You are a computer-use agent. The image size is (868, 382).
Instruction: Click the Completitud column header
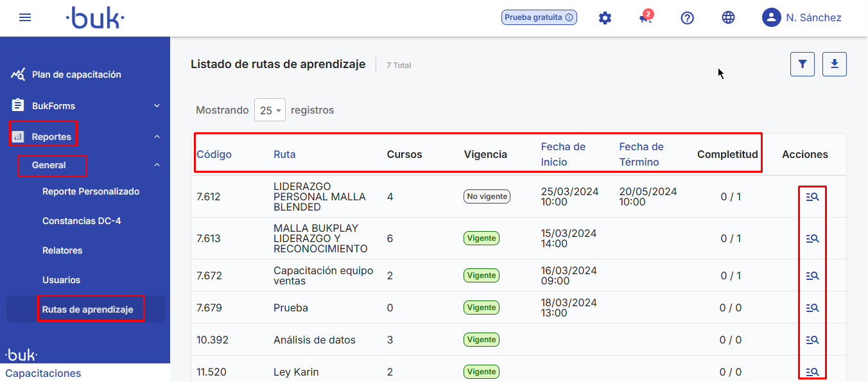coord(727,154)
